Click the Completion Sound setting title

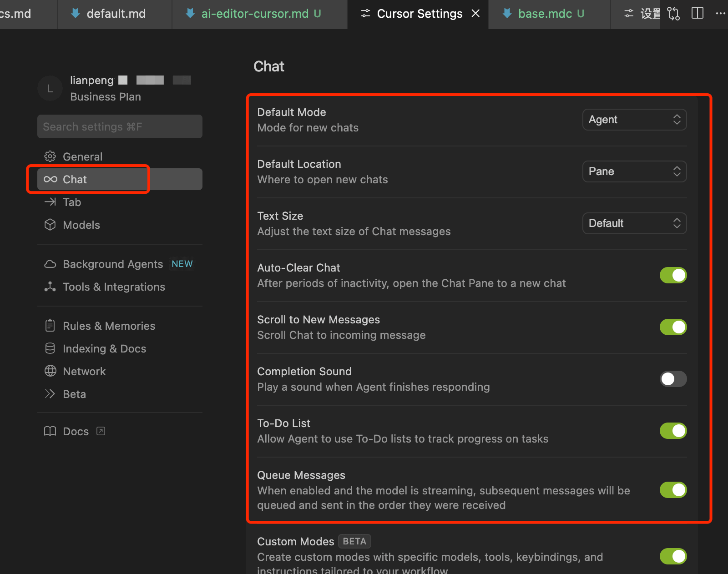(x=304, y=372)
